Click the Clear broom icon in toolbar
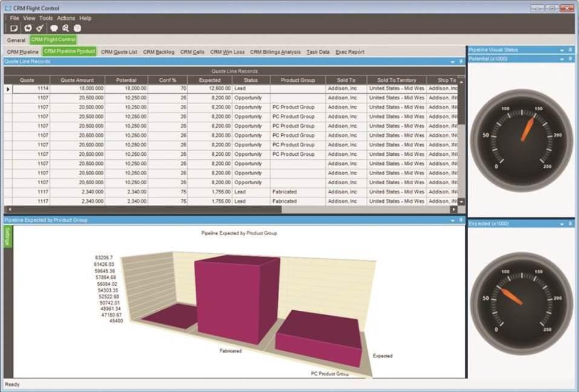 point(39,28)
